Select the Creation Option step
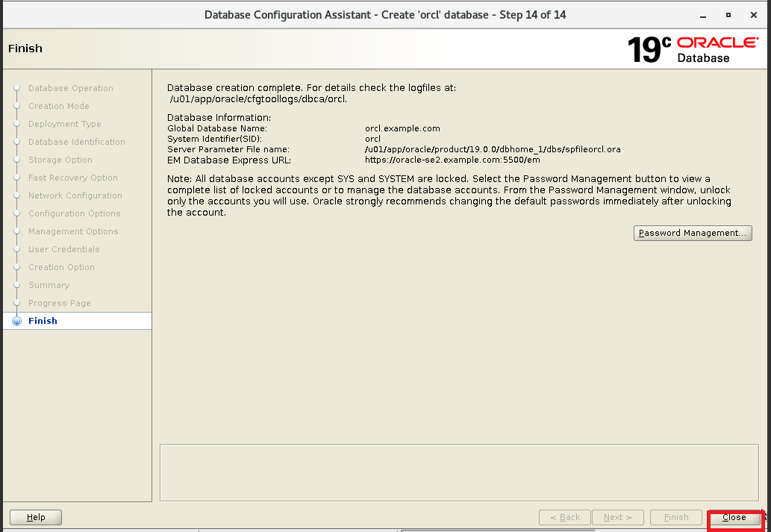Image resolution: width=771 pixels, height=532 pixels. coord(61,267)
